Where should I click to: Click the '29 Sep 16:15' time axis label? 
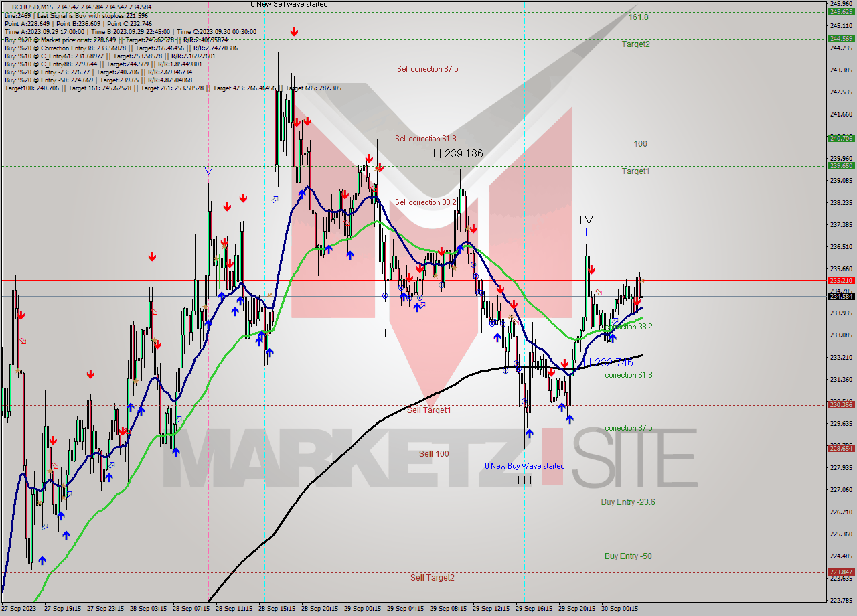click(534, 609)
